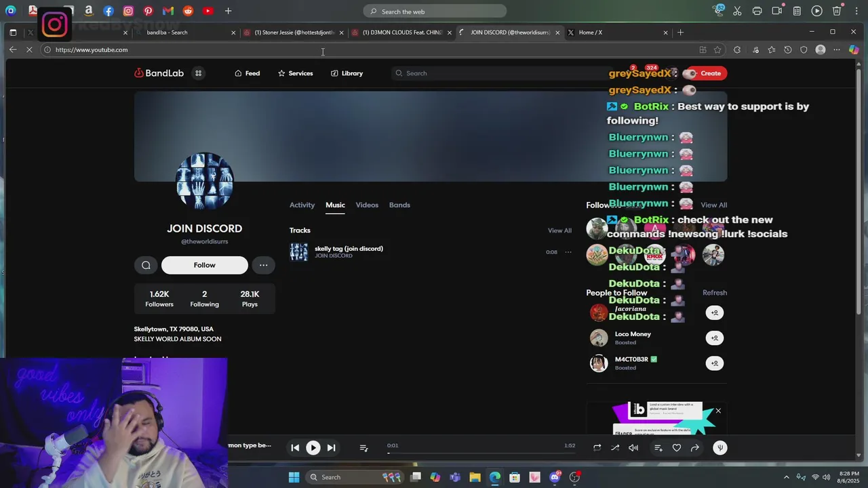
Task: Switch to the Videos tab
Action: coord(367,205)
